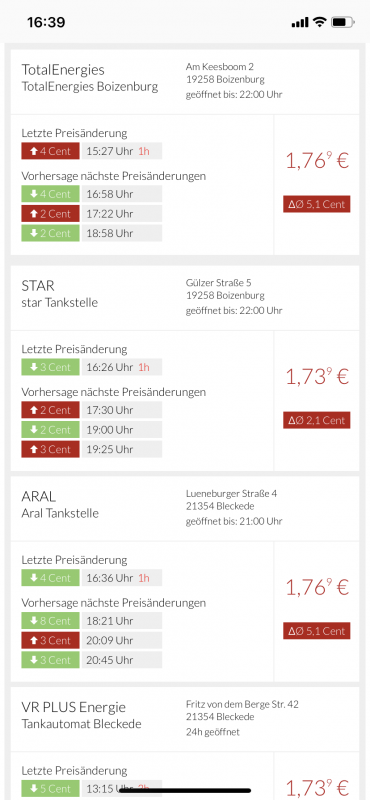Tap the green 4 Cent decrease badge at 16:58

click(x=51, y=194)
